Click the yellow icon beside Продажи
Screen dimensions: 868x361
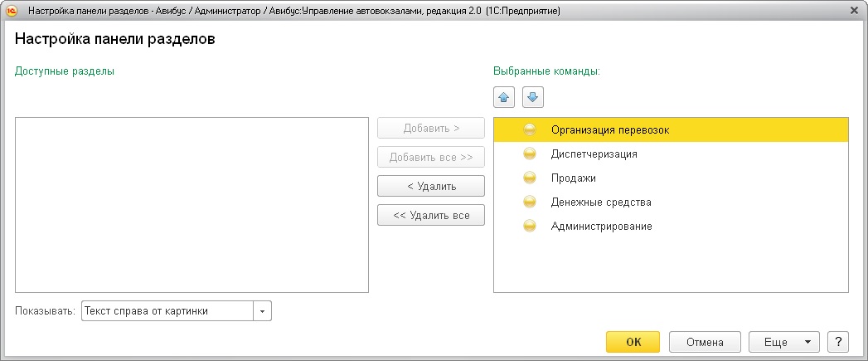point(530,178)
